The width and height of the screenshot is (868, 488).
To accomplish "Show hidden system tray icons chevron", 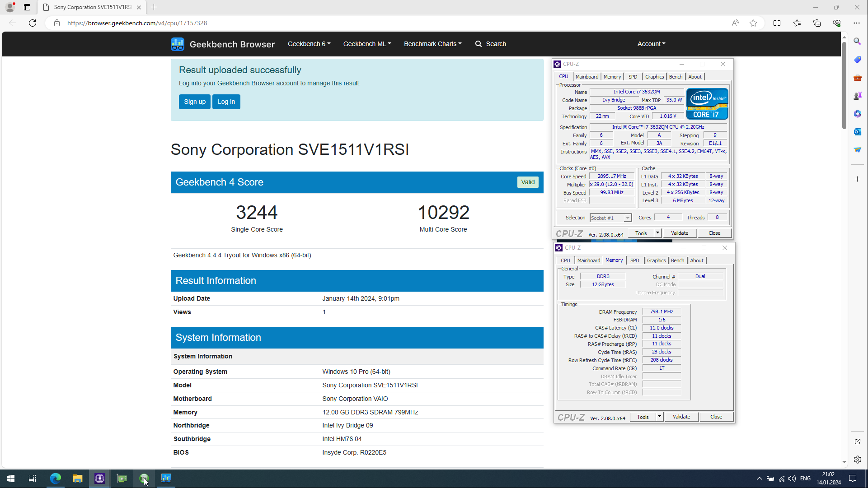I will click(760, 479).
